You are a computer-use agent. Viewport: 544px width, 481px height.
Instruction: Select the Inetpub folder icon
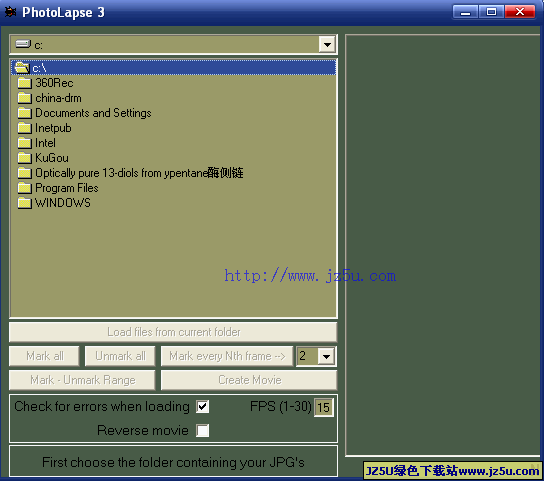[x=25, y=128]
